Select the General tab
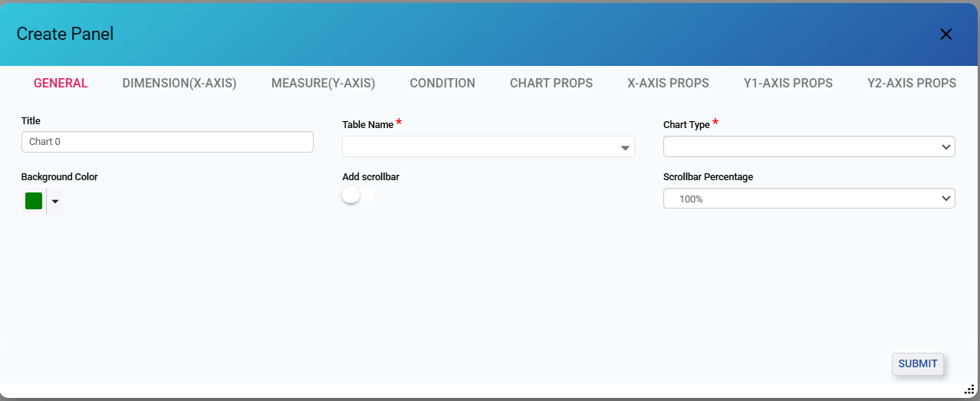Image resolution: width=980 pixels, height=401 pixels. pyautogui.click(x=61, y=83)
